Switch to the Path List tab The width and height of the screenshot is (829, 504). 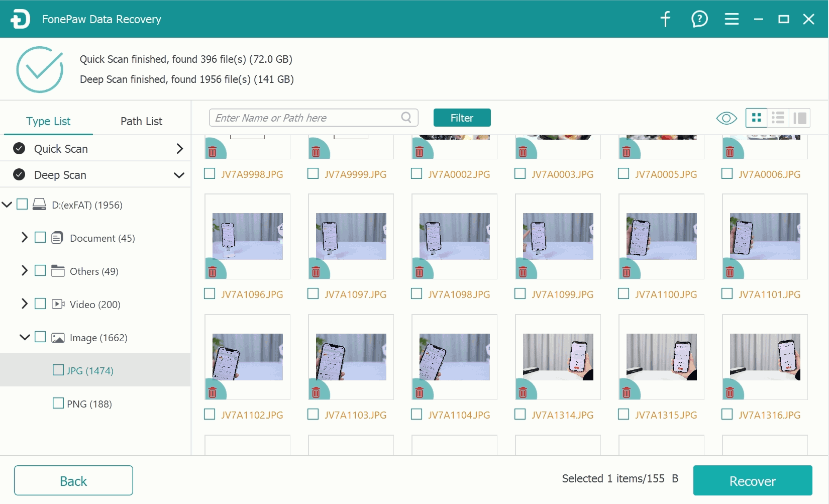141,121
